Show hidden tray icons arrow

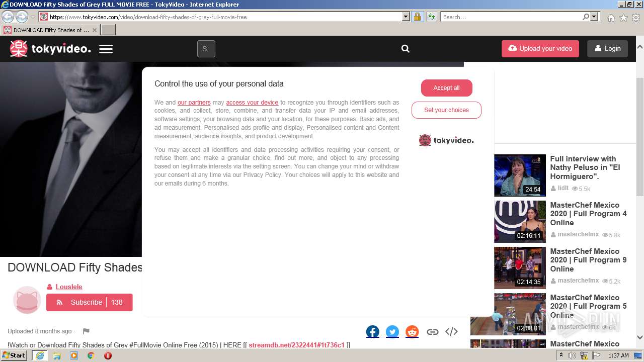pyautogui.click(x=561, y=355)
